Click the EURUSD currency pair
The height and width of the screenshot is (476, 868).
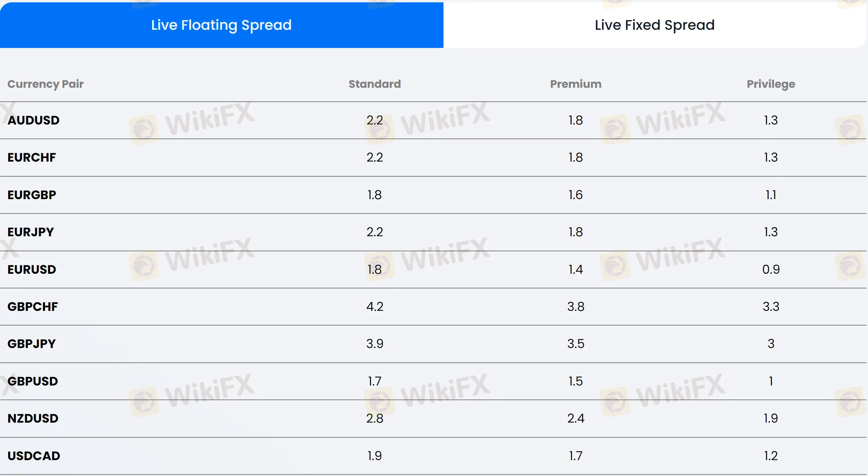[32, 270]
